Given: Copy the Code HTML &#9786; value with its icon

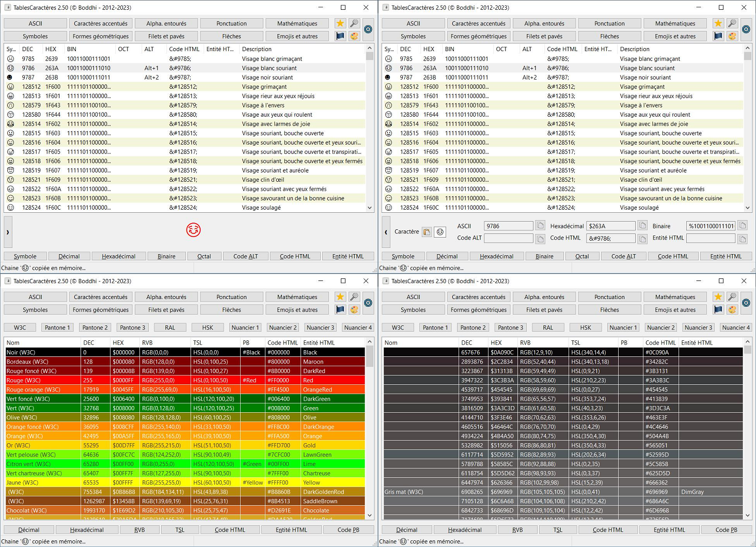Looking at the screenshot, I should pos(642,239).
